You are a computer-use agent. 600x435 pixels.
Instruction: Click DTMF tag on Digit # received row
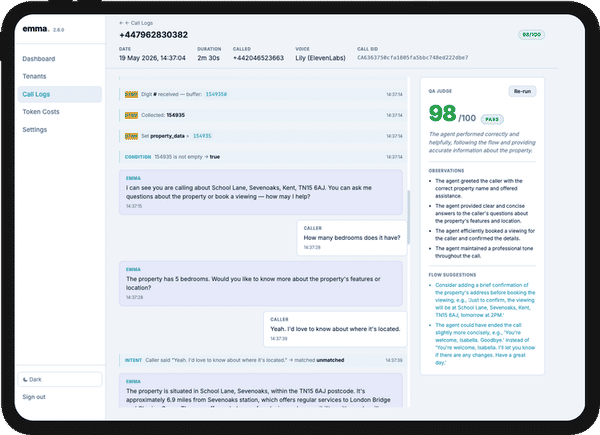pos(131,94)
